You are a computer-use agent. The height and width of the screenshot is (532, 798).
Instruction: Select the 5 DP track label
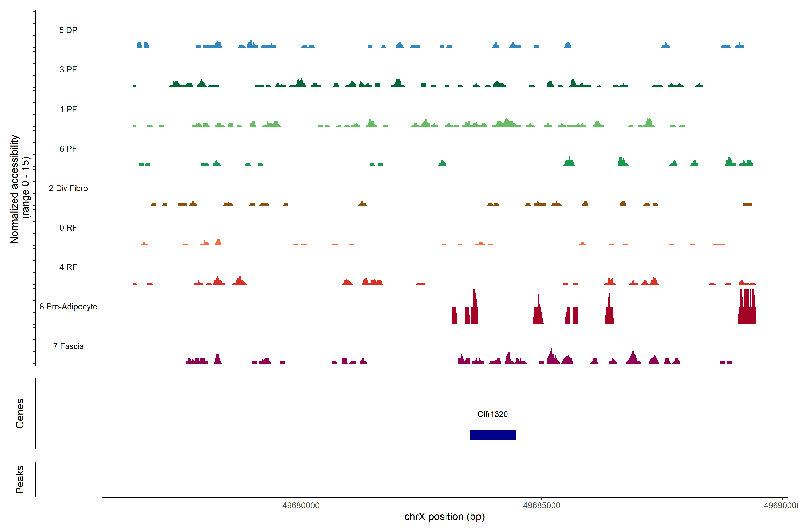(x=68, y=30)
